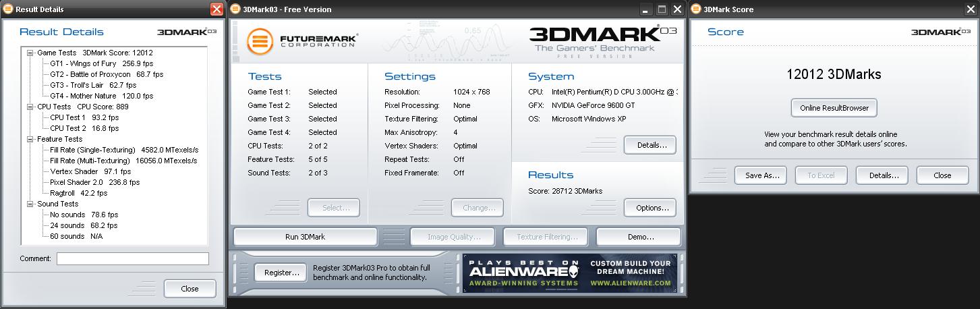Close the Result Details dialog via Close button
Viewport: 980px width, 309px height.
(190, 289)
